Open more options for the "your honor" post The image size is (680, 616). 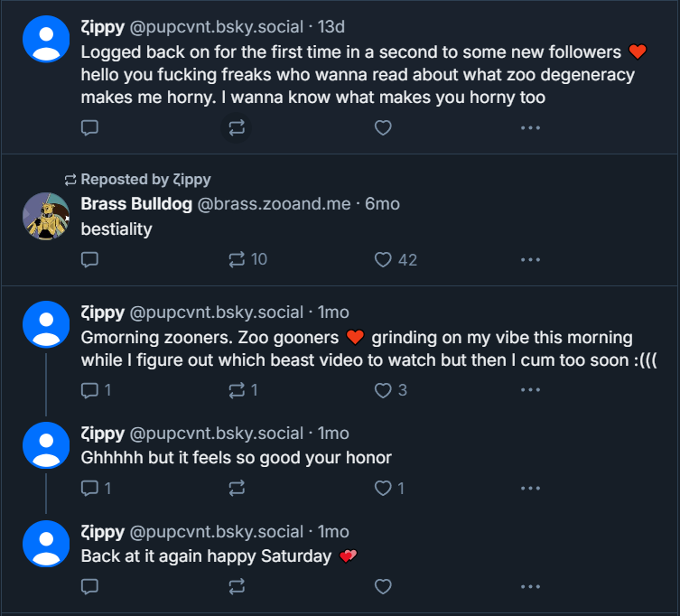[x=530, y=489]
